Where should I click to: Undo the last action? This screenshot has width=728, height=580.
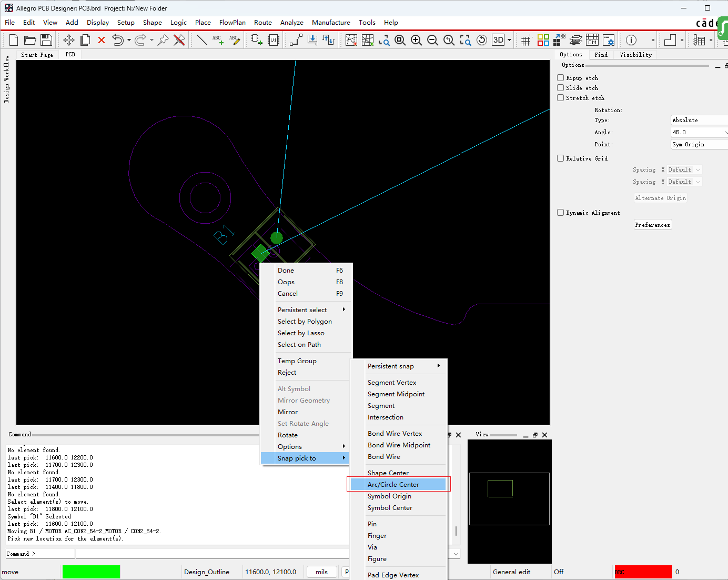(118, 40)
